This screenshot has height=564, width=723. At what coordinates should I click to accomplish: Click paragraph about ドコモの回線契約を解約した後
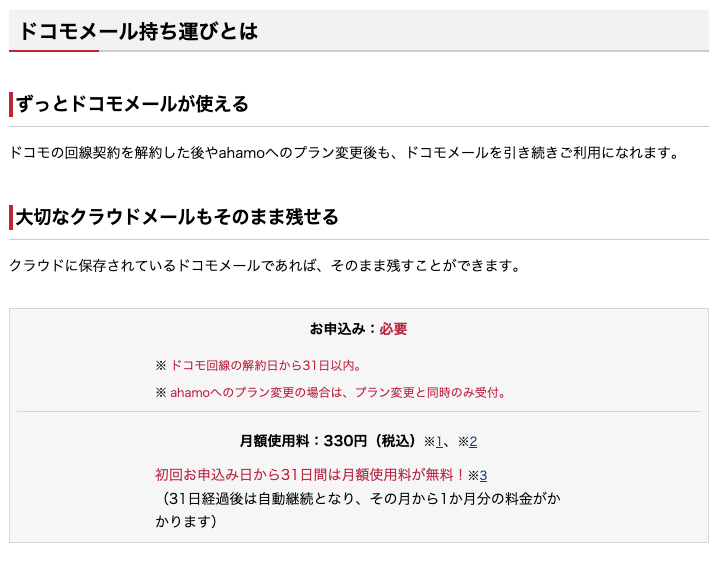tap(344, 153)
